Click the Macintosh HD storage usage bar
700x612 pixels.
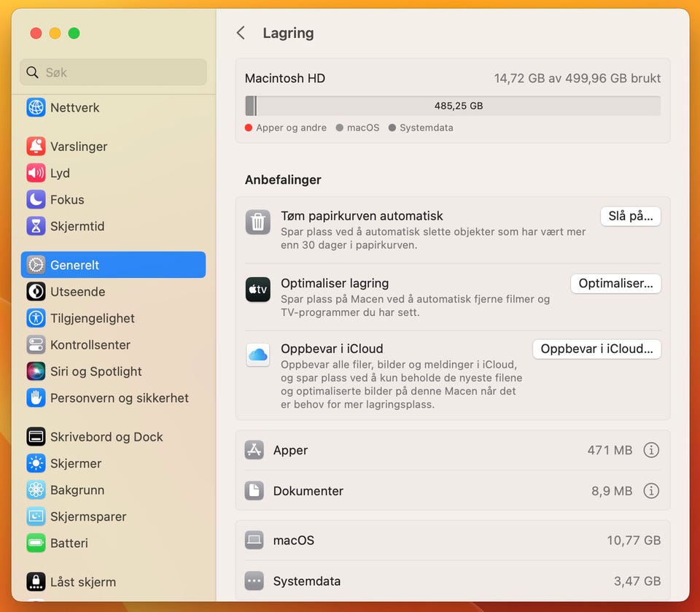pos(453,106)
